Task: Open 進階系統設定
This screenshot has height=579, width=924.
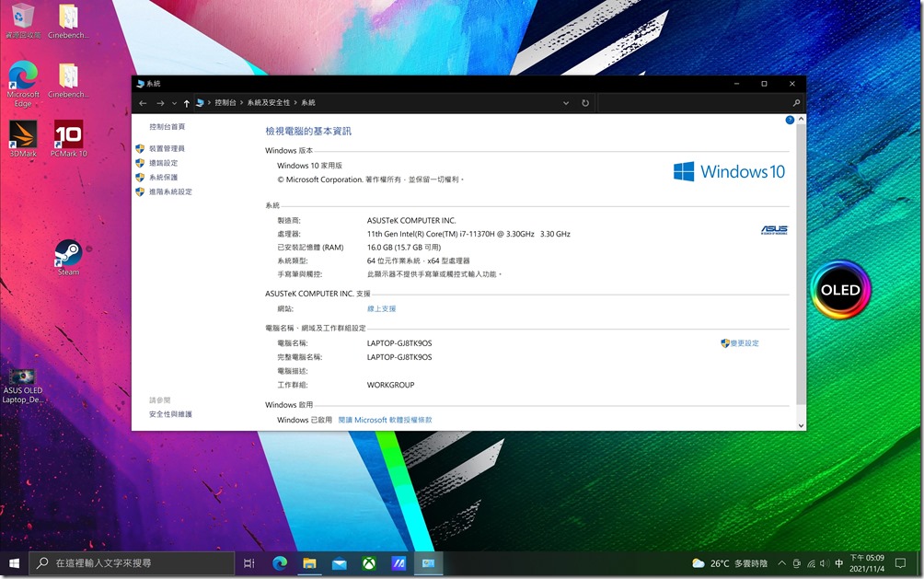Action: [x=169, y=191]
